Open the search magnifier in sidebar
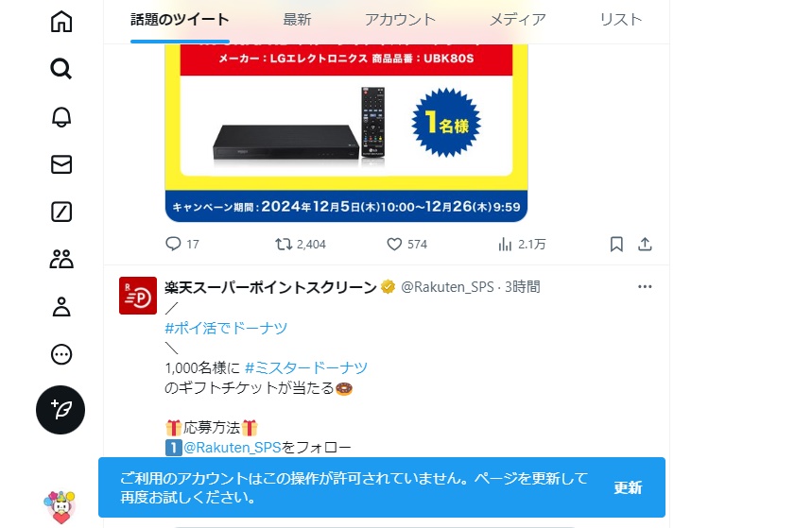 pos(61,69)
